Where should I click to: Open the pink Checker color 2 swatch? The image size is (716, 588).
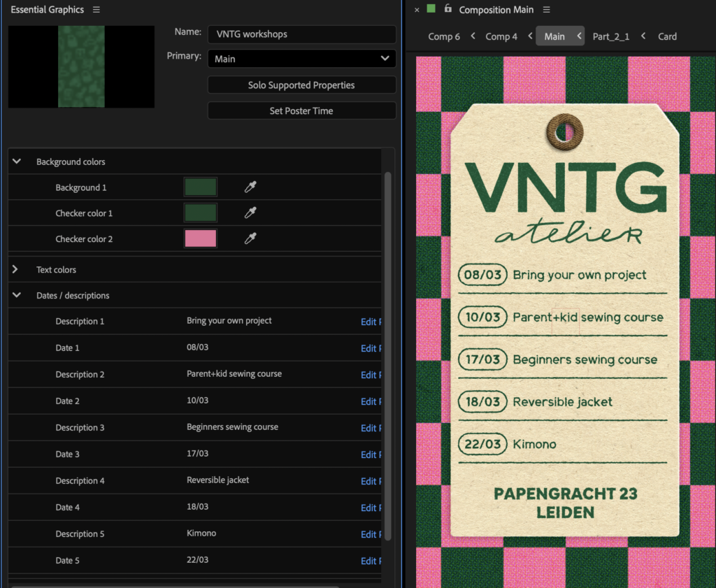201,239
